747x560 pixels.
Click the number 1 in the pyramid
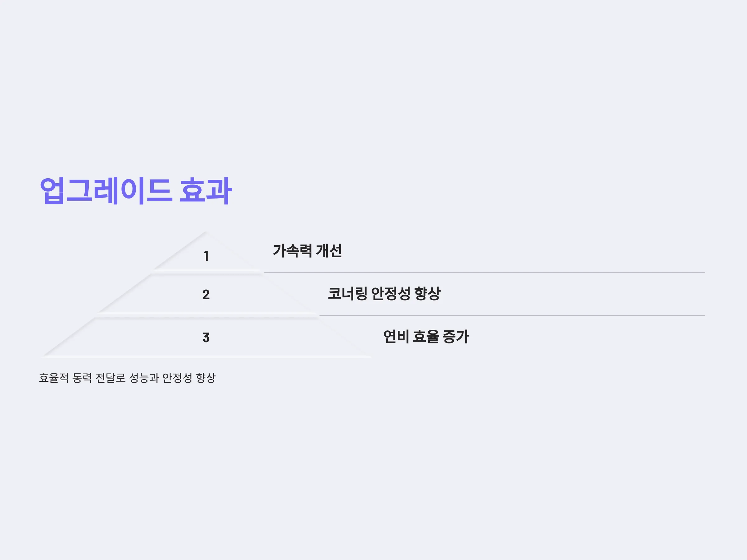pos(206,256)
